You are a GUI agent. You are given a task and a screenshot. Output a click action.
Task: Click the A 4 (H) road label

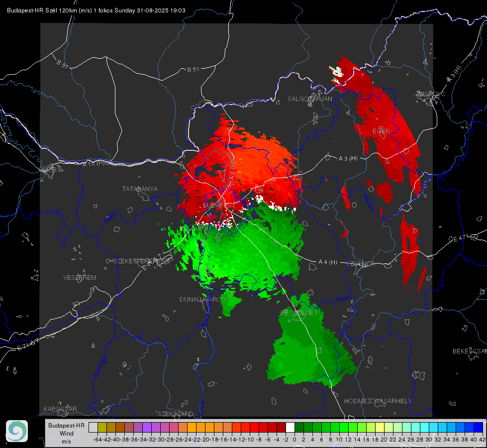328,262
